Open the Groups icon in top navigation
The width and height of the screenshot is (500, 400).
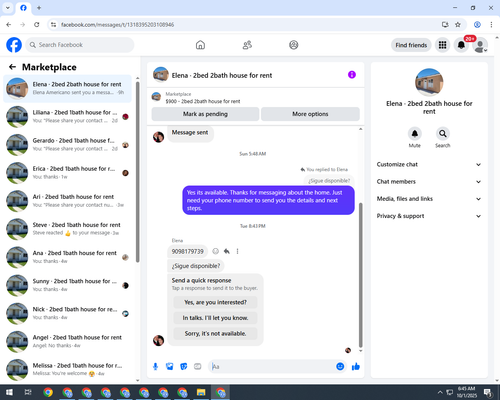point(294,45)
